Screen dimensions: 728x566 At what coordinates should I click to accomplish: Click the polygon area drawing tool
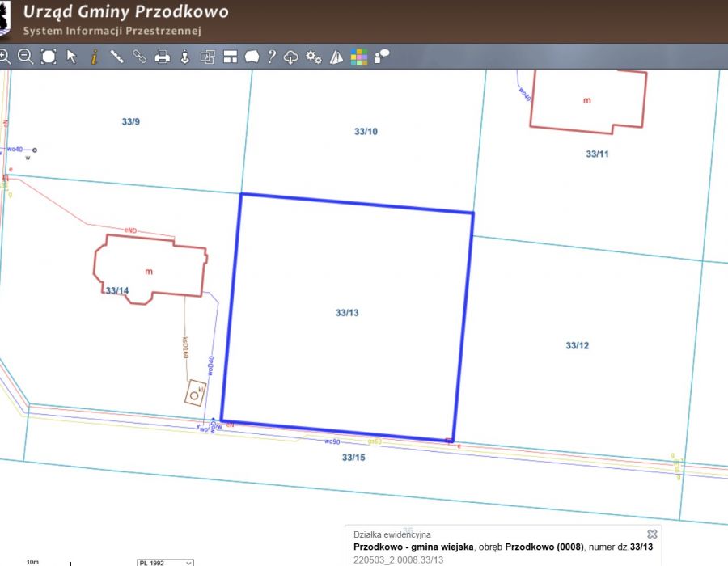click(252, 57)
